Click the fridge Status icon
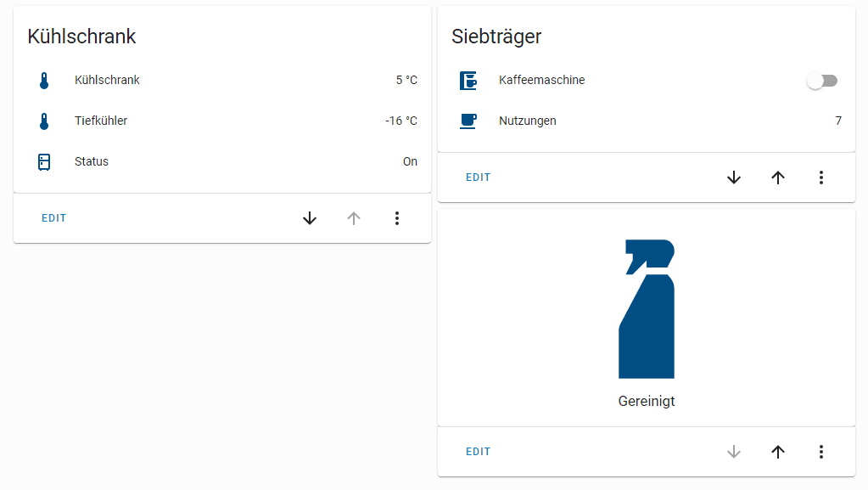The height and width of the screenshot is (490, 868). click(44, 162)
